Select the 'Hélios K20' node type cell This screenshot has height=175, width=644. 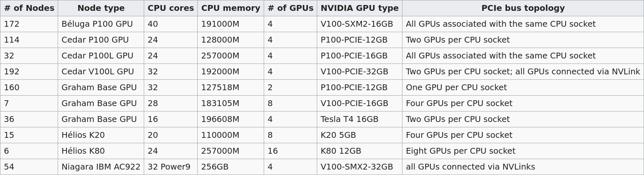point(101,135)
